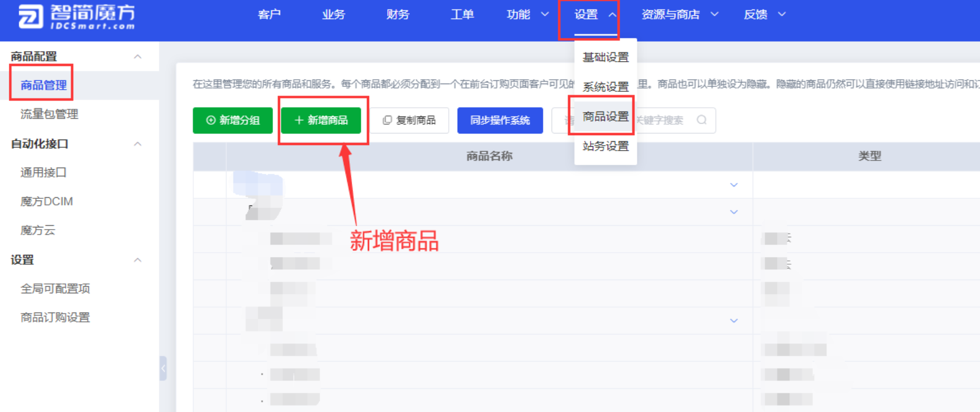Expand the second product group row chevron
The image size is (980, 412).
point(734,212)
